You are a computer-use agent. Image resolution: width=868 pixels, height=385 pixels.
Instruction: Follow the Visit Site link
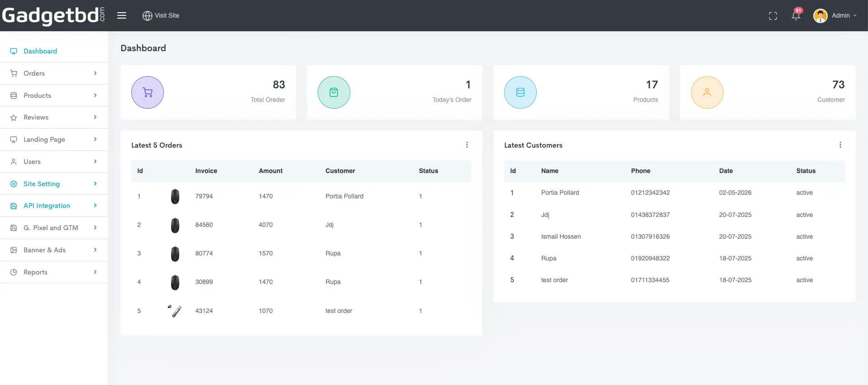[161, 15]
